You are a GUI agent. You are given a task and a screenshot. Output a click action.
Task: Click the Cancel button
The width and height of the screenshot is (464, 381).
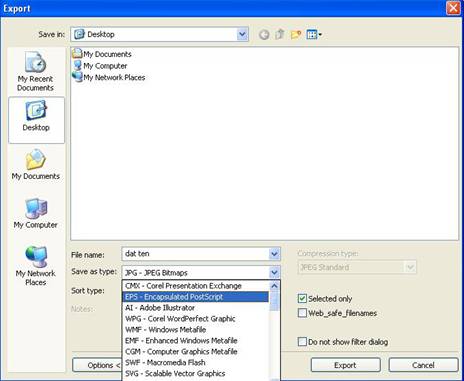[423, 365]
